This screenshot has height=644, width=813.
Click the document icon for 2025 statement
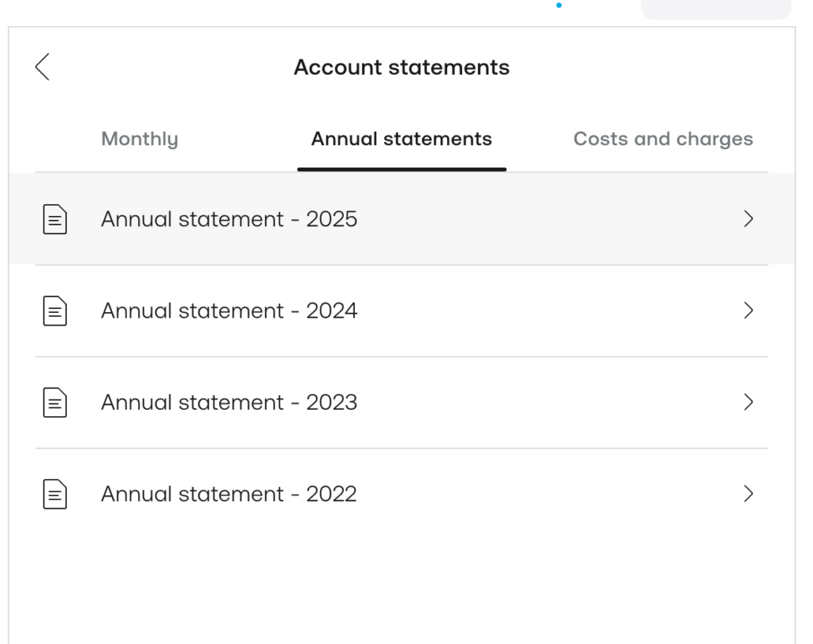point(54,219)
